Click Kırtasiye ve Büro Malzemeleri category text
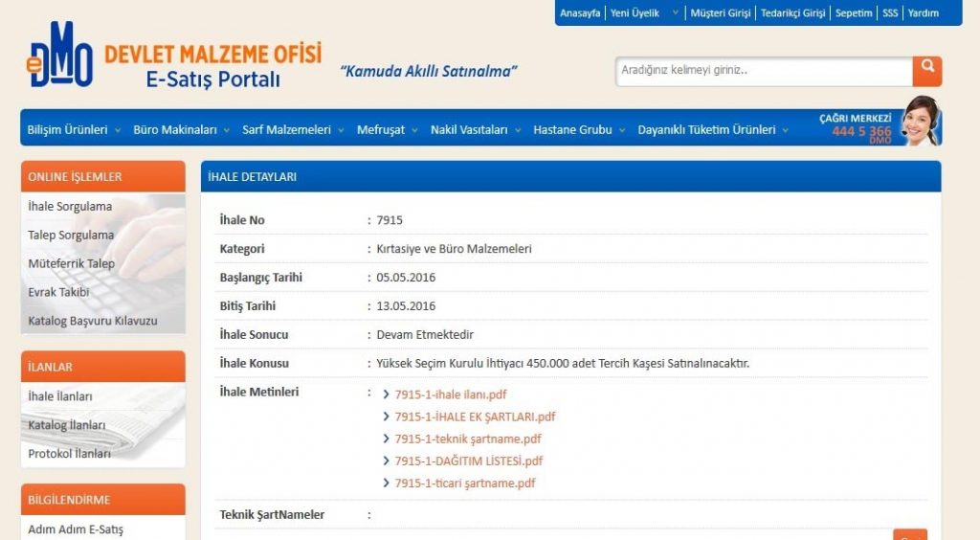The height and width of the screenshot is (540, 980). coord(454,249)
